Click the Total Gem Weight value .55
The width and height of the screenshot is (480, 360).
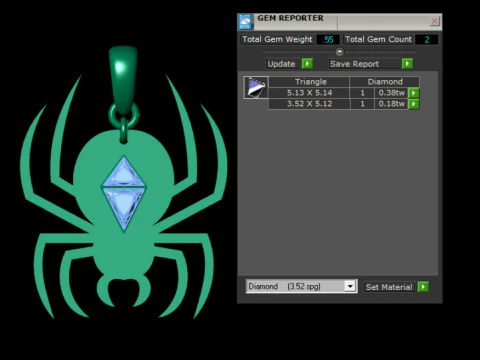(x=328, y=40)
